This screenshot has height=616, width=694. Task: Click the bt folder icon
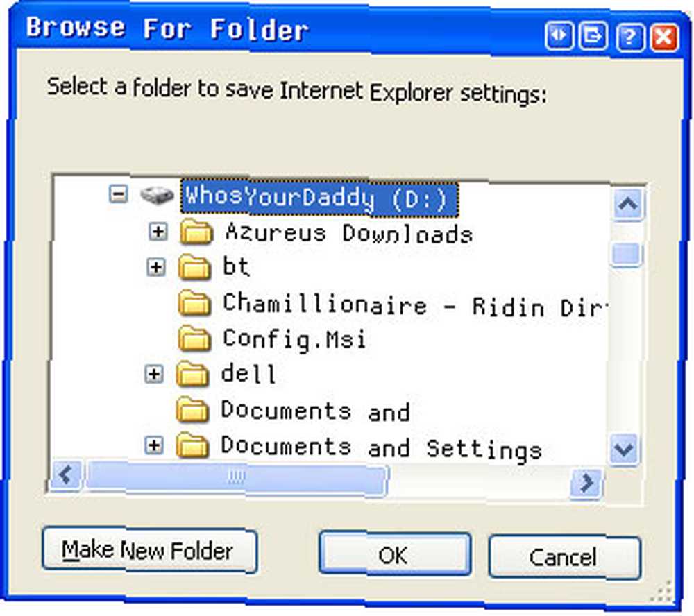point(194,267)
